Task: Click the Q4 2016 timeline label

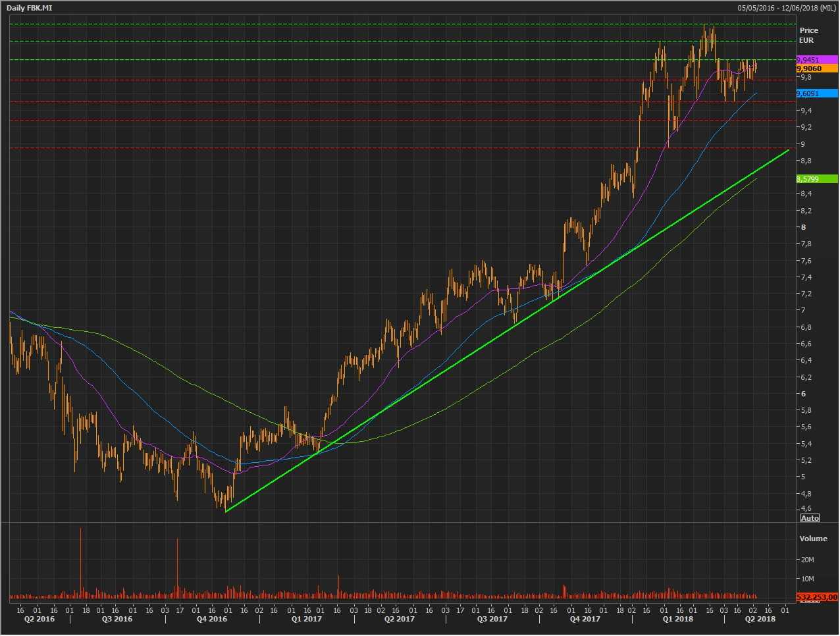Action: 212,619
